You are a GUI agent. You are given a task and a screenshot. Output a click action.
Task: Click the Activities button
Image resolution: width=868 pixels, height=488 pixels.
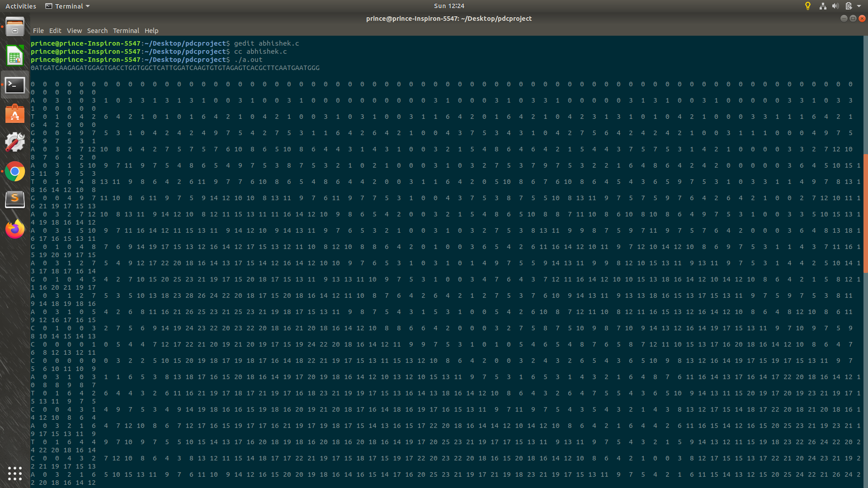click(x=20, y=6)
